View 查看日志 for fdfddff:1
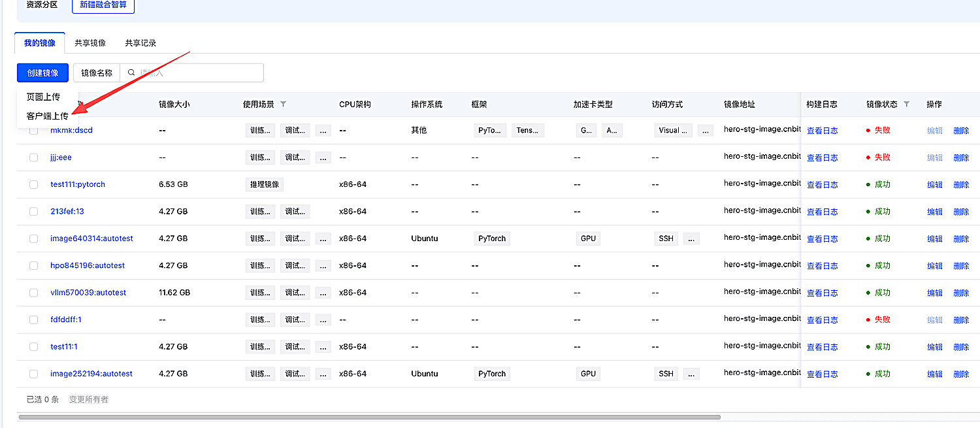Screen dimensions: 980x428 click(822, 320)
